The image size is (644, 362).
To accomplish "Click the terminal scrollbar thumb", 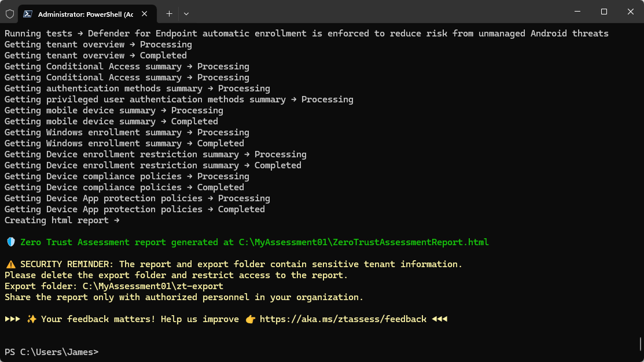I will pos(640,343).
